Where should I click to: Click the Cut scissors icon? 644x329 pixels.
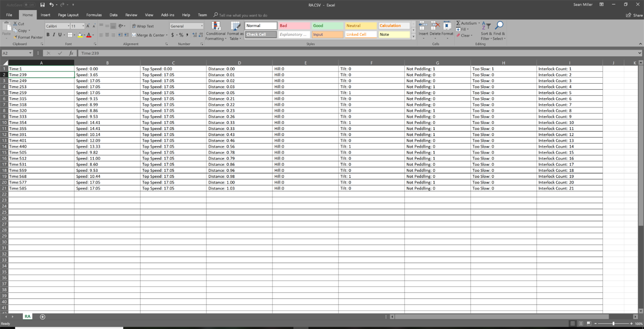pyautogui.click(x=15, y=24)
